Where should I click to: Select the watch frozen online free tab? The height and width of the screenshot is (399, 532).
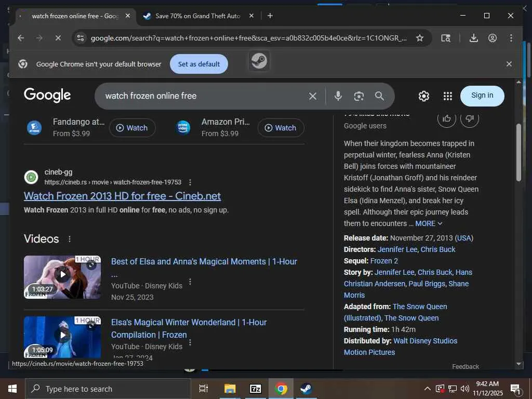point(75,16)
